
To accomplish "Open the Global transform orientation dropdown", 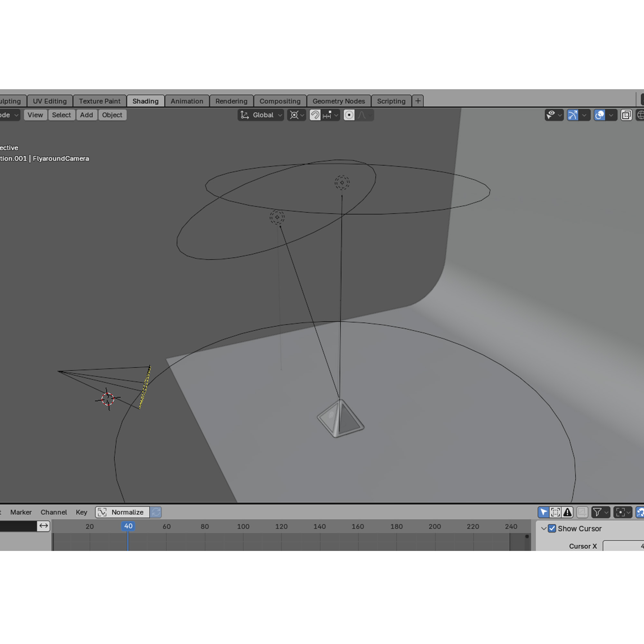I will tap(261, 115).
